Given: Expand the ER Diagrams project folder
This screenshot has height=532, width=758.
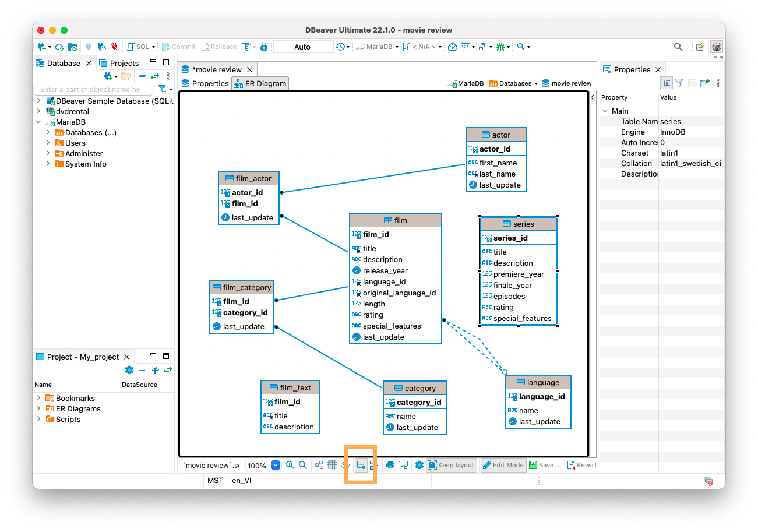Looking at the screenshot, I should (39, 408).
